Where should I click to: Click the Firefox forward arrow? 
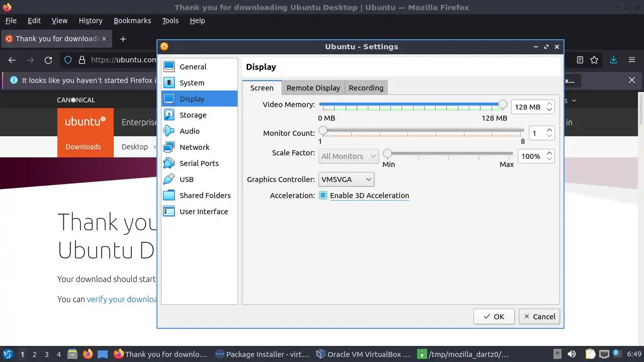(30, 60)
